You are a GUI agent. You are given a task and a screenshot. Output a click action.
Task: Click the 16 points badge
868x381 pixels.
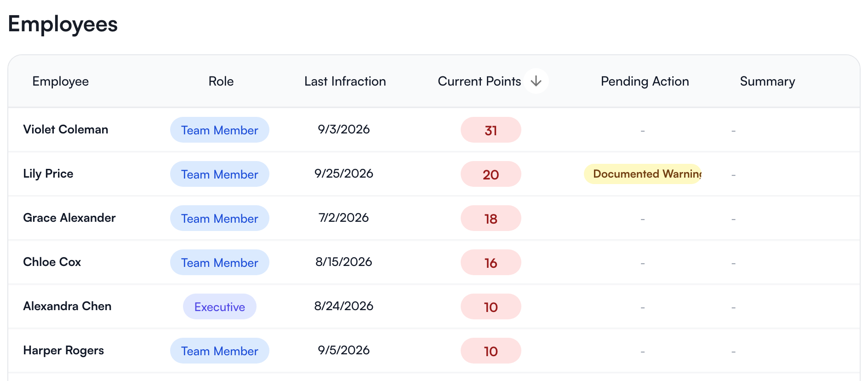pos(491,262)
